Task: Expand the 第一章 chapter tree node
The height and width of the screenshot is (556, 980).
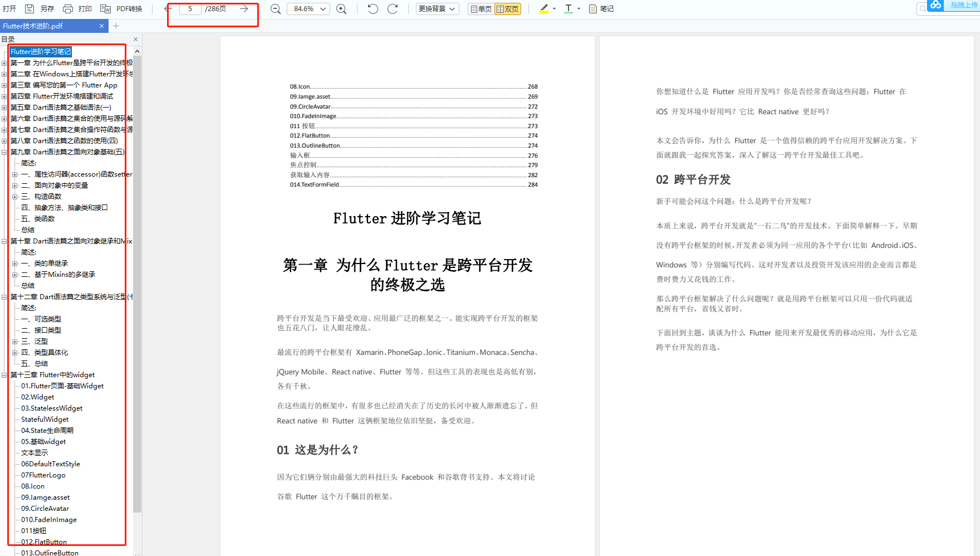Action: click(5, 62)
